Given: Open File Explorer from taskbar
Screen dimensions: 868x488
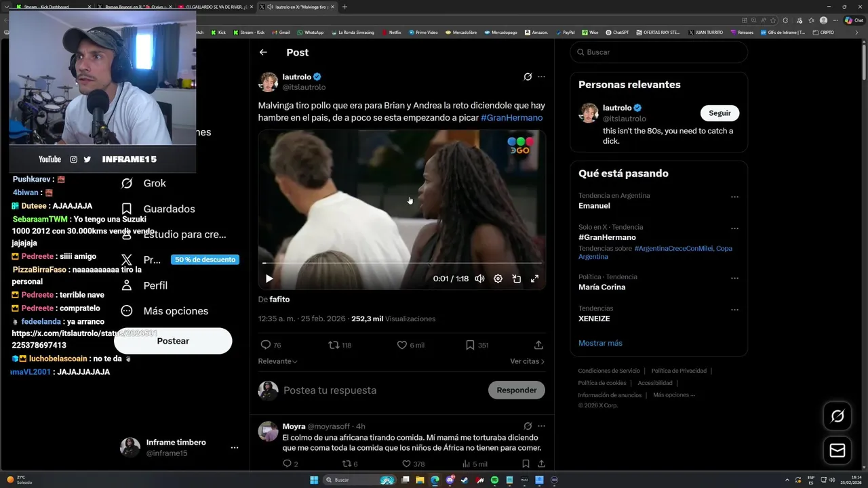Looking at the screenshot, I should pos(420,480).
